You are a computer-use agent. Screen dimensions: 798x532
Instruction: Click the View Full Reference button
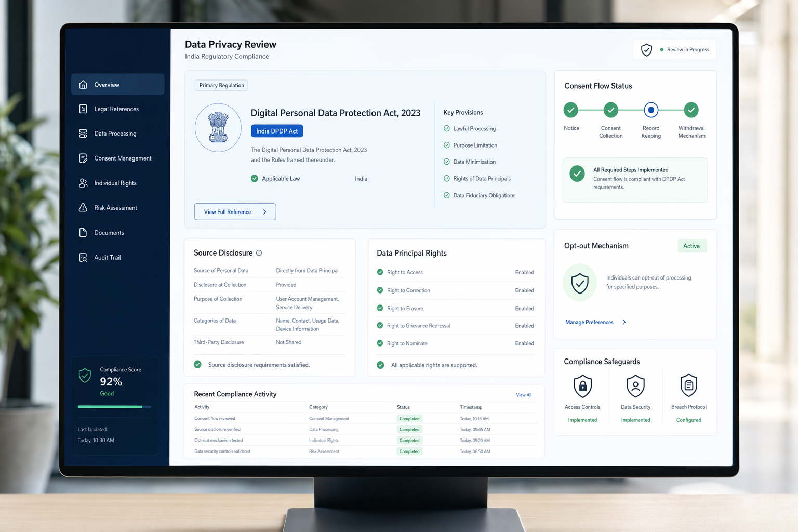[235, 212]
